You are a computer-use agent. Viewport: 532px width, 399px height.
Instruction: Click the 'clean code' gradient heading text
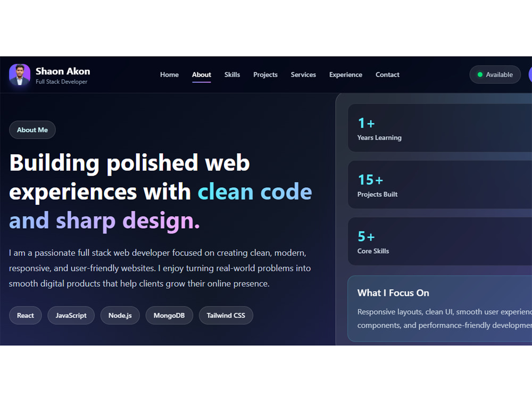click(255, 192)
